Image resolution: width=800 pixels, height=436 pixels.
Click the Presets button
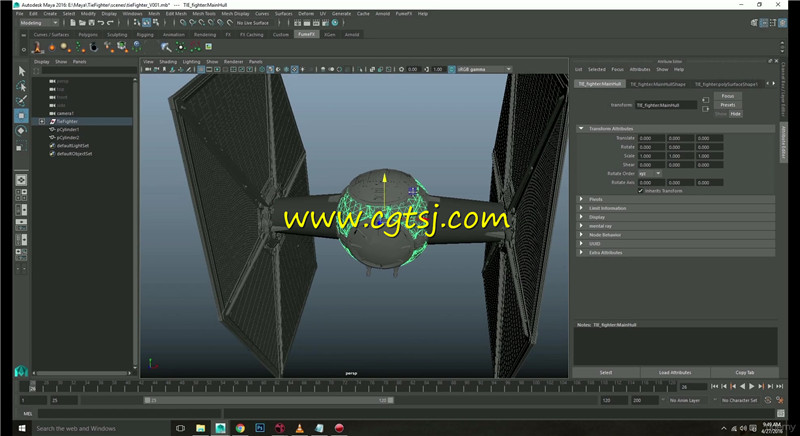click(728, 105)
